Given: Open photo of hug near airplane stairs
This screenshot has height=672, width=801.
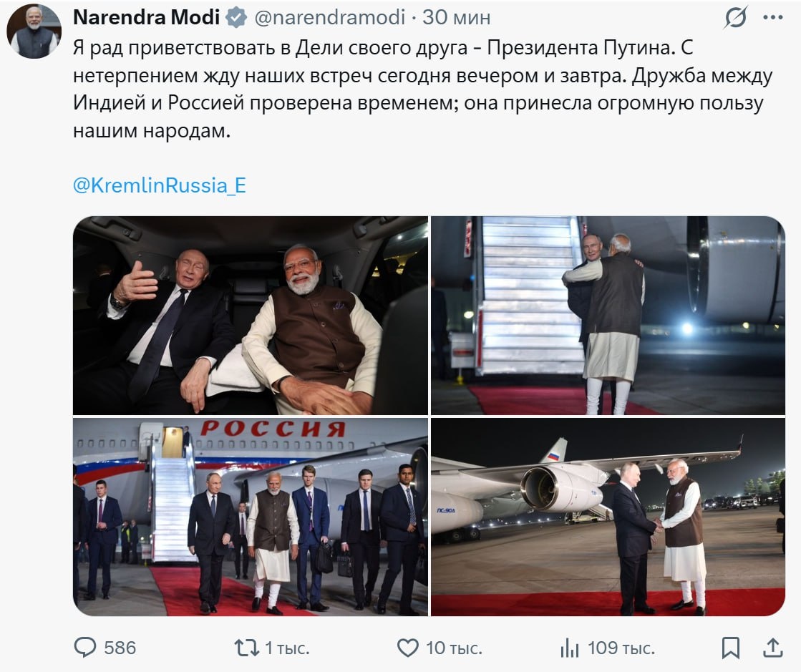Looking at the screenshot, I should [608, 315].
